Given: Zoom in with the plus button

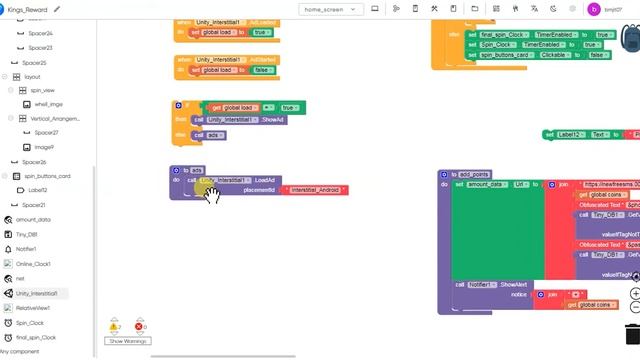Looking at the screenshot, I should (x=635, y=293).
